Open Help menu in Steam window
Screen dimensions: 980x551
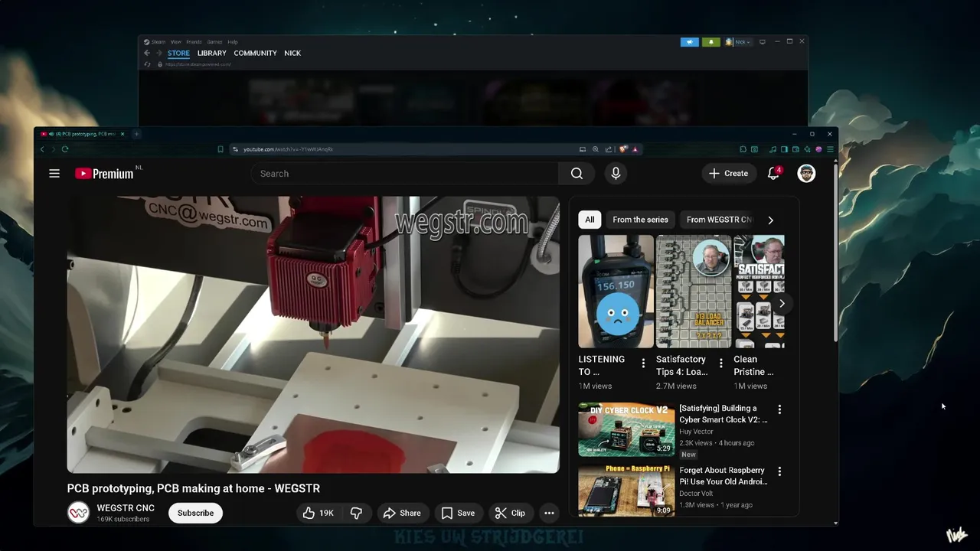(233, 42)
